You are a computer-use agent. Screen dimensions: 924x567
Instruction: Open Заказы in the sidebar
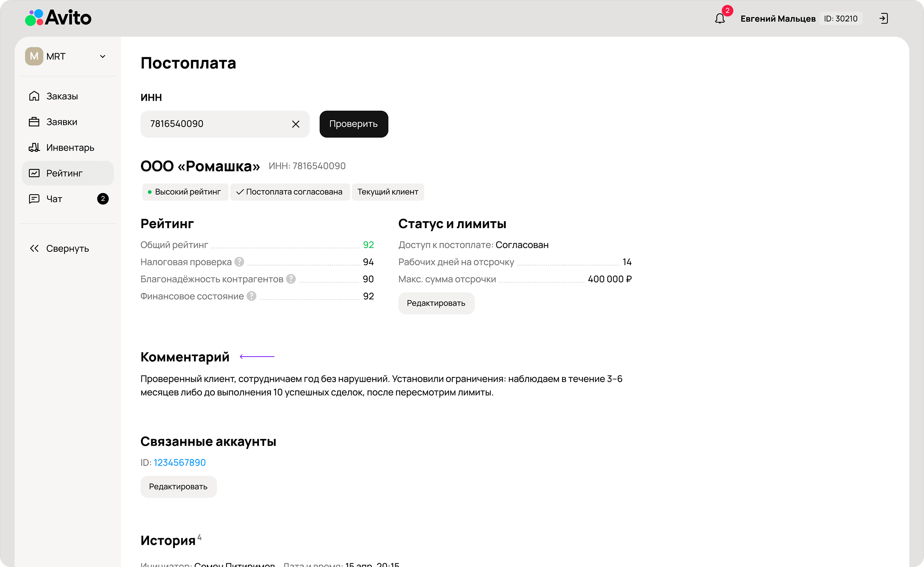click(x=62, y=96)
